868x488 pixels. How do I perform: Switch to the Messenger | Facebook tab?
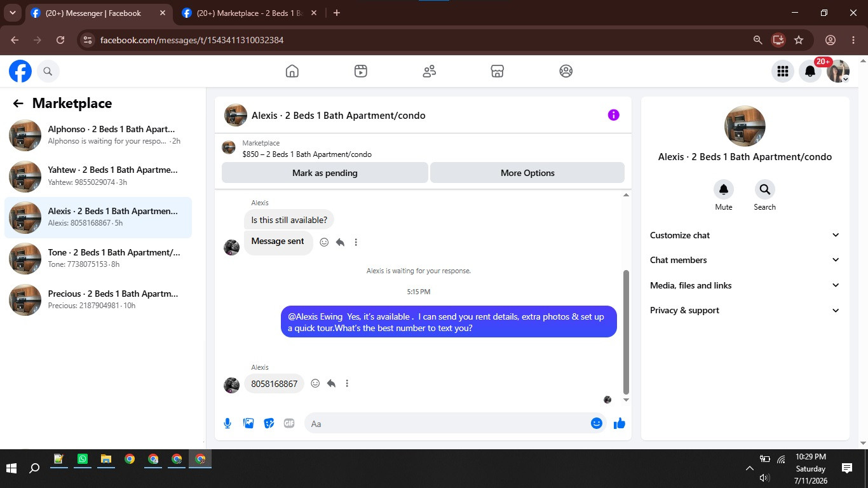point(99,13)
